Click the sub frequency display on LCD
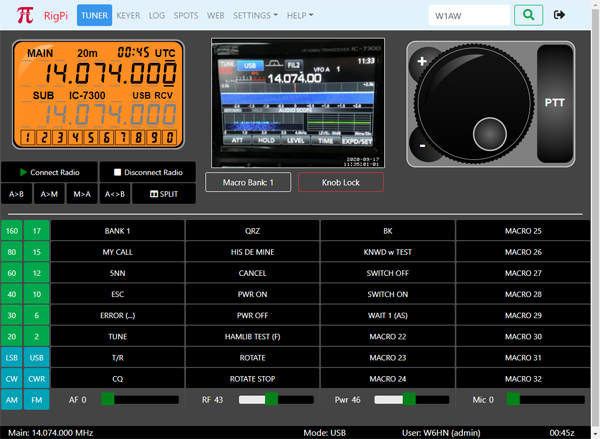The height and width of the screenshot is (439, 600). coord(110,114)
